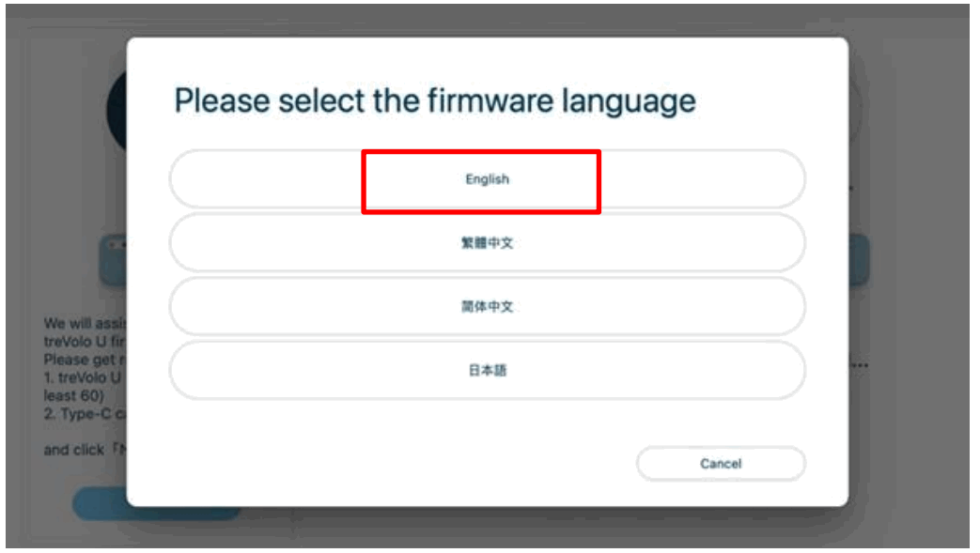Pick 简体中文 for the firmware
The height and width of the screenshot is (553, 980).
point(490,304)
